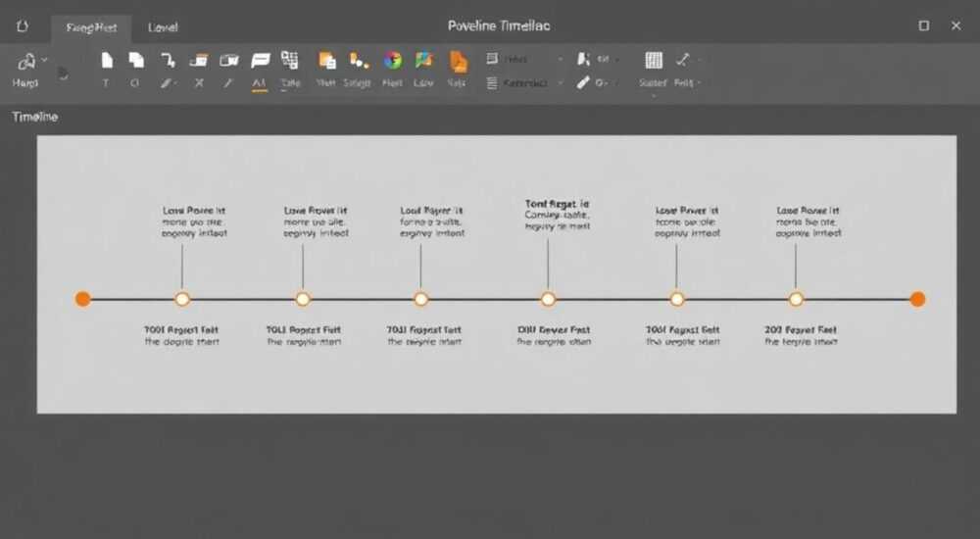Expand the Felig dropdown arrow

click(x=700, y=82)
